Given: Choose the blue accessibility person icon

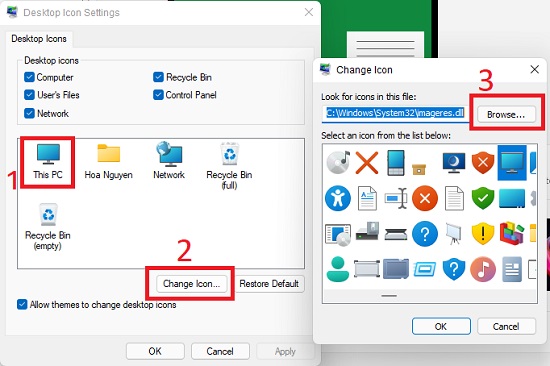Looking at the screenshot, I should [x=338, y=198].
